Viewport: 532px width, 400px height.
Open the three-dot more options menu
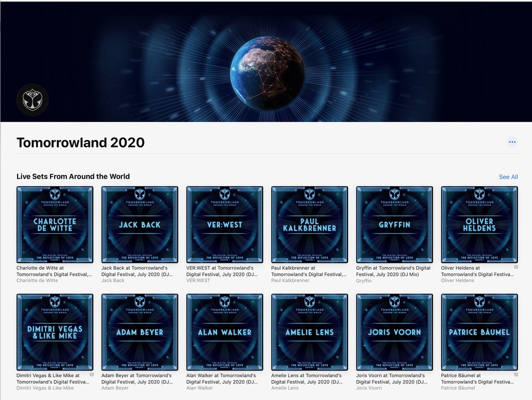click(512, 142)
